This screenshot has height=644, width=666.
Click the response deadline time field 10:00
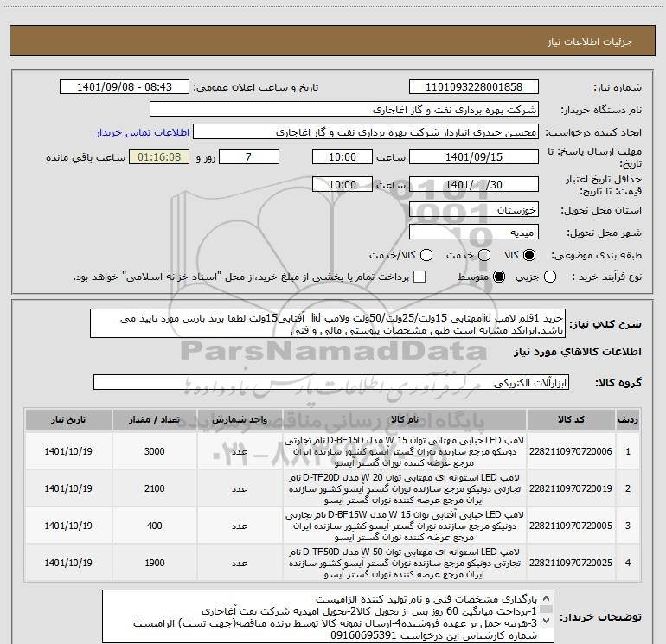(x=343, y=156)
